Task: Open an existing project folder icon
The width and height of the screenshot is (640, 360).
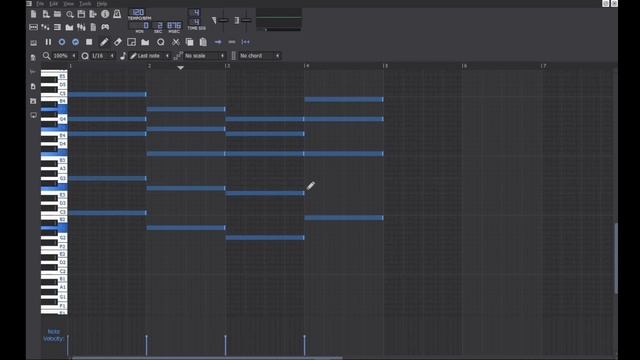Action: tap(58, 14)
